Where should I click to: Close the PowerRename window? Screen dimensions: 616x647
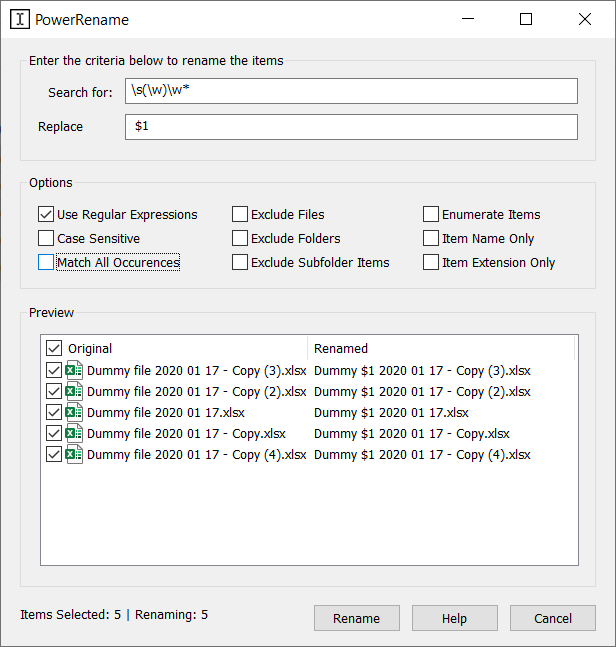click(585, 19)
